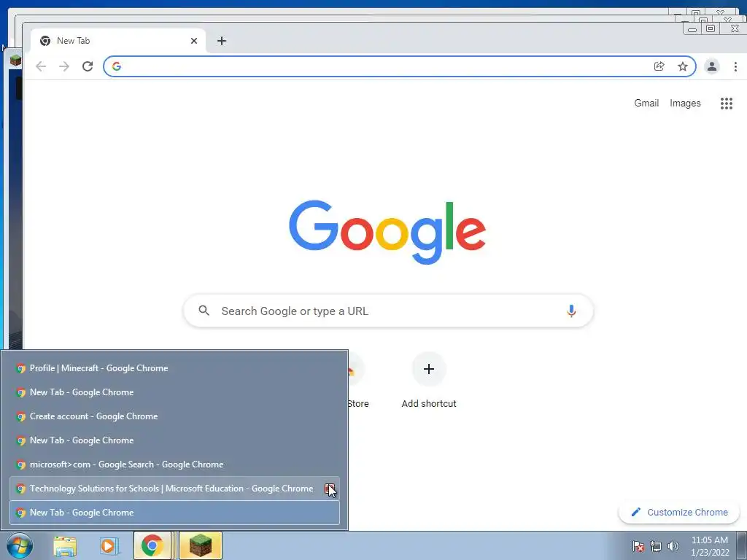Open a new tab with the plus button
Viewport: 747px width, 560px height.
point(222,41)
